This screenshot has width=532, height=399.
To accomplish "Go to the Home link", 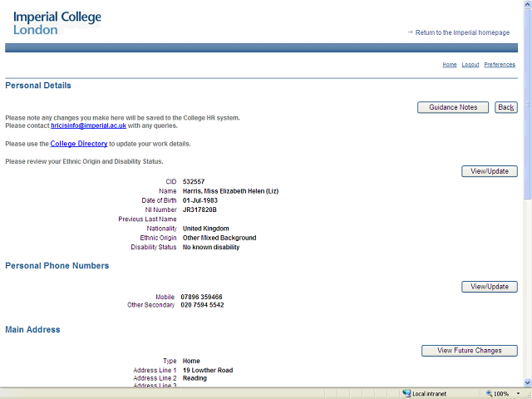I will pos(449,65).
